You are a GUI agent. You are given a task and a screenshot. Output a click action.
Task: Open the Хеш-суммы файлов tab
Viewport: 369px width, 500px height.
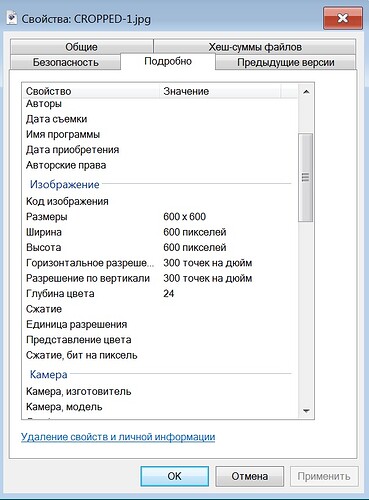coord(255,47)
